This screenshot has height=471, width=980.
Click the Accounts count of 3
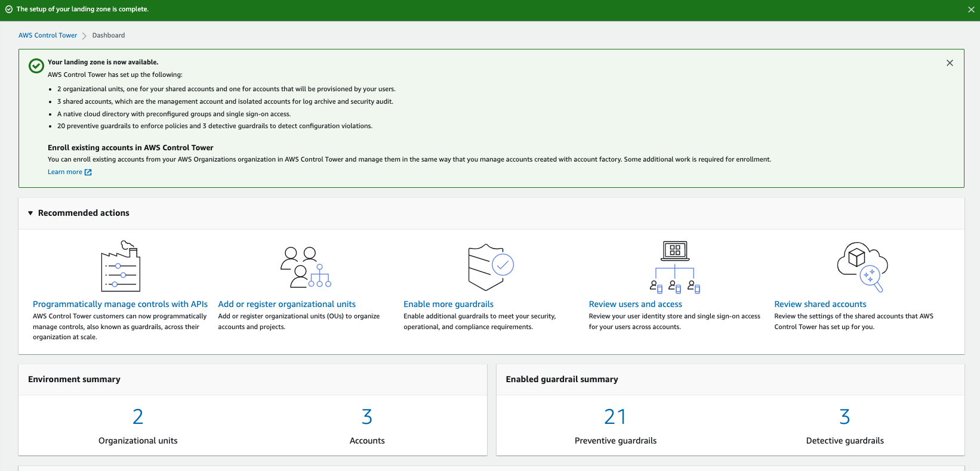click(x=367, y=417)
